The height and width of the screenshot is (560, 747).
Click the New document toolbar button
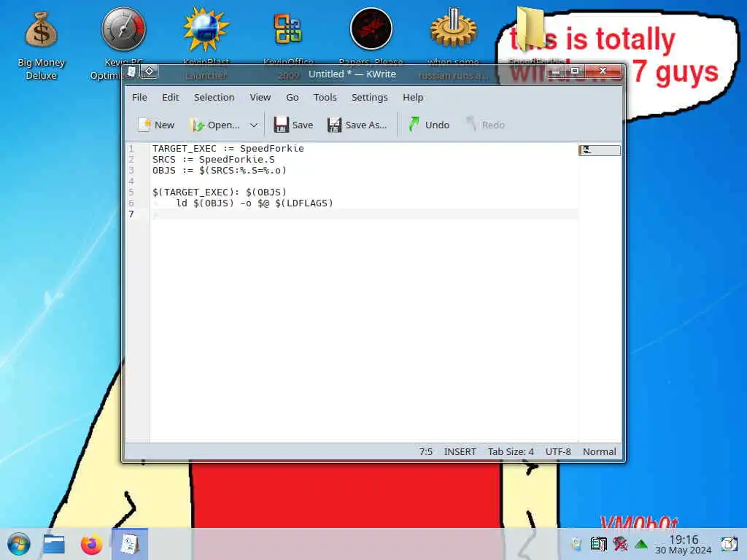tap(156, 125)
